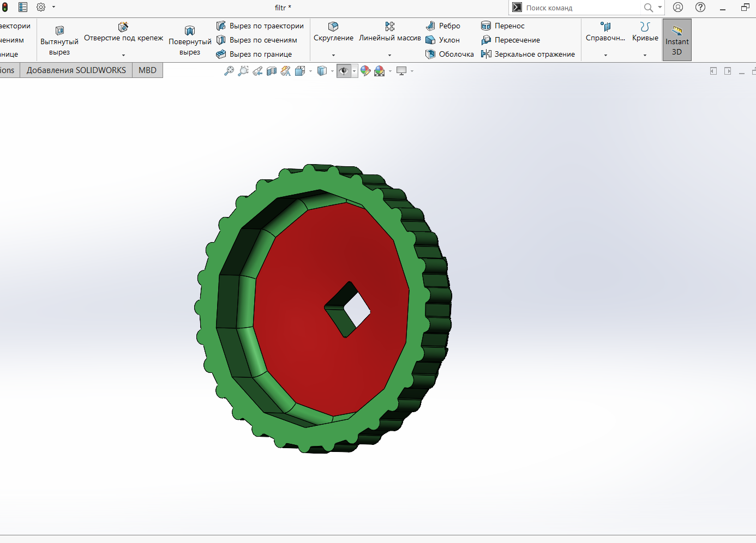Click the Previous View icon
The image size is (756, 543).
click(x=257, y=71)
